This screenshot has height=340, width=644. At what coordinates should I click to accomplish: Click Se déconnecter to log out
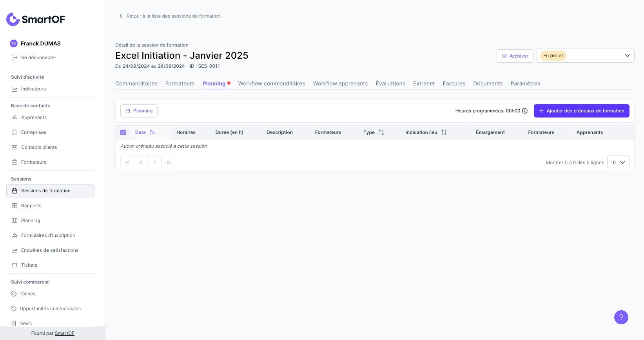coord(39,58)
